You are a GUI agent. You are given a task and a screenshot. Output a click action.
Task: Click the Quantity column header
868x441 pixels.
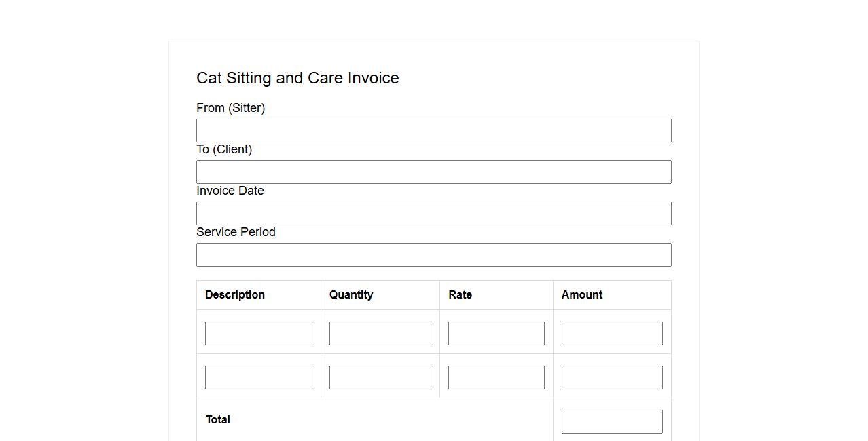point(351,295)
